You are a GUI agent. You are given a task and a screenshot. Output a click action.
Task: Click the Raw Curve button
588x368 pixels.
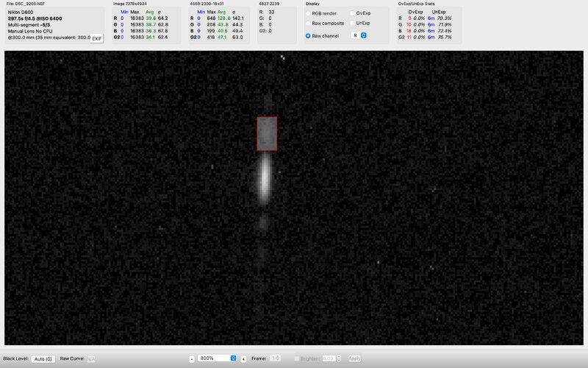90,358
